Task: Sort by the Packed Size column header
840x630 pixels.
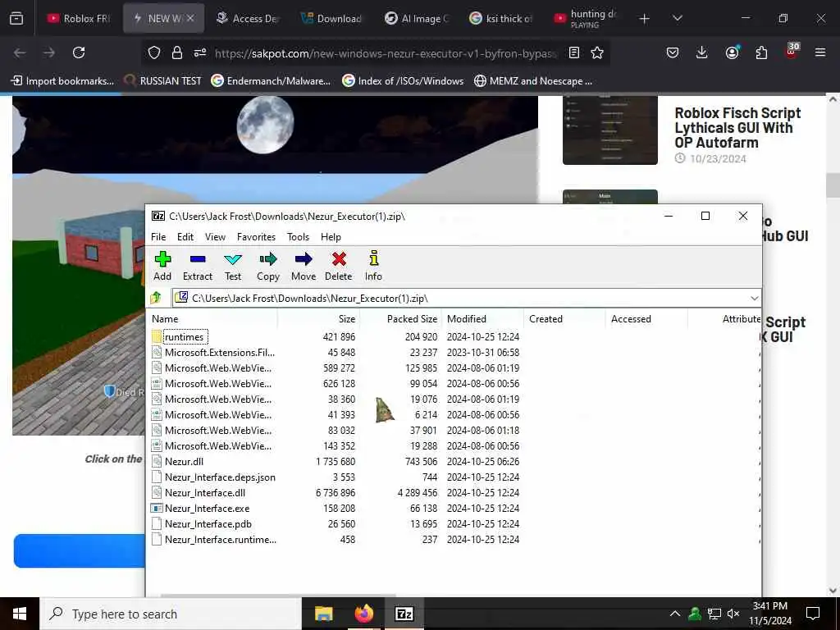Action: coord(400,319)
